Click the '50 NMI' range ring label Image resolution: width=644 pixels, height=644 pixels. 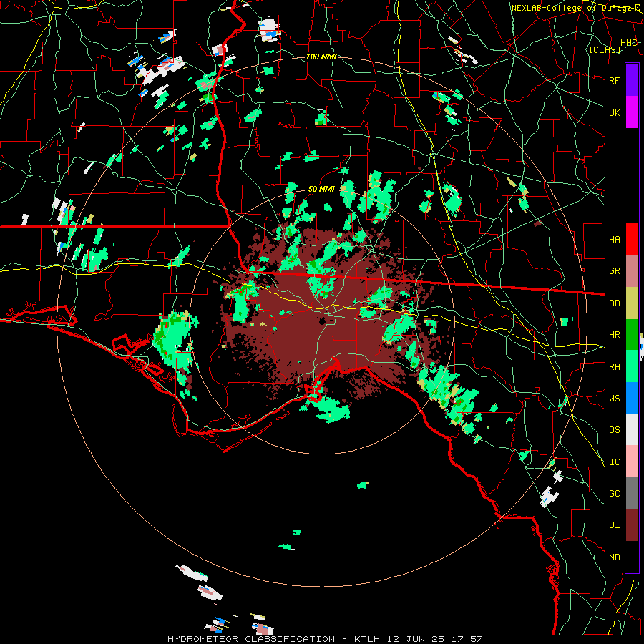[321, 190]
